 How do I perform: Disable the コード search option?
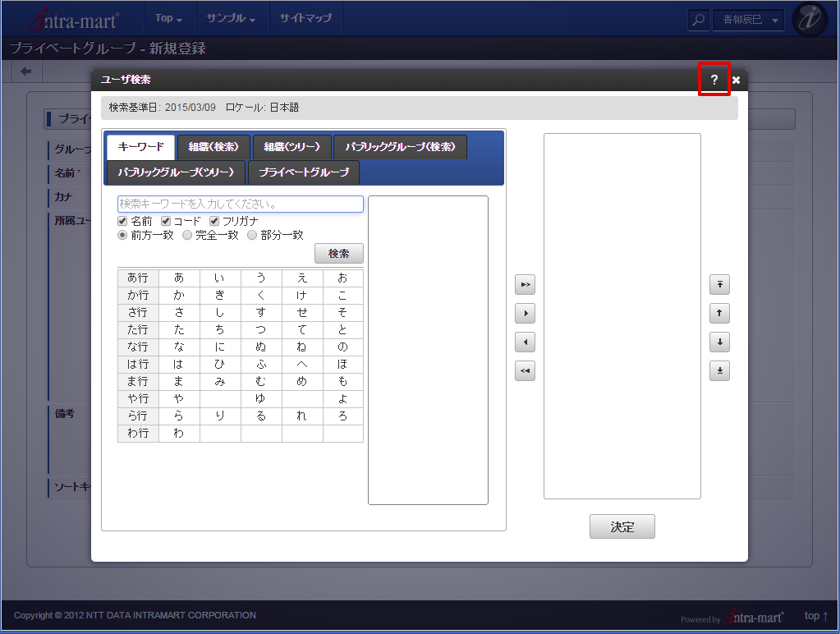tap(165, 220)
